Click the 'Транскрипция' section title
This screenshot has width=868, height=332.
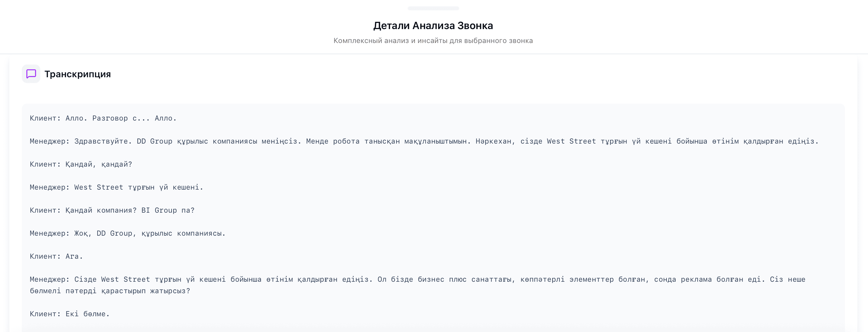pyautogui.click(x=78, y=74)
